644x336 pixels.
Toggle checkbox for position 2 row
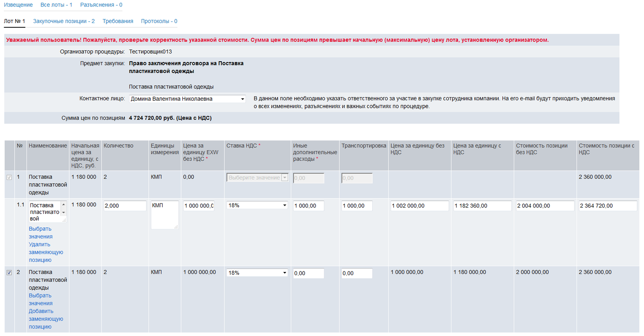(x=9, y=273)
